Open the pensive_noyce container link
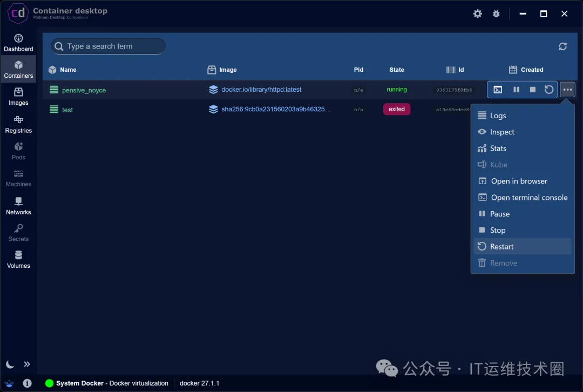 tap(84, 90)
